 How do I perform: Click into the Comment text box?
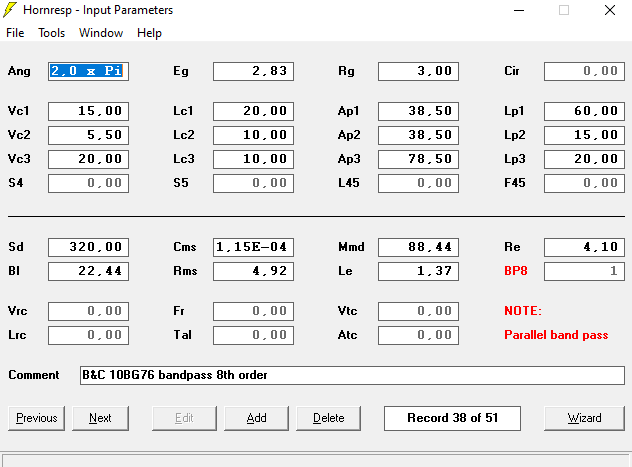coord(351,375)
